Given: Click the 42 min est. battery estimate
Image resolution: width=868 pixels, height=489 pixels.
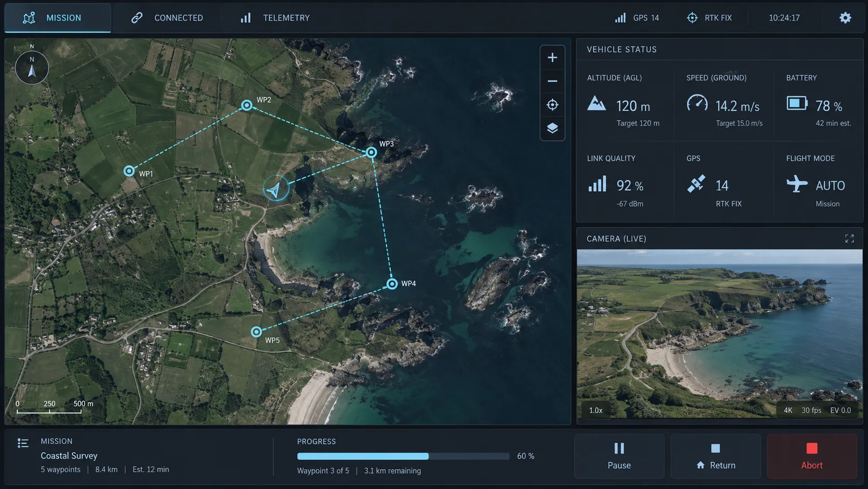Looking at the screenshot, I should (x=833, y=123).
